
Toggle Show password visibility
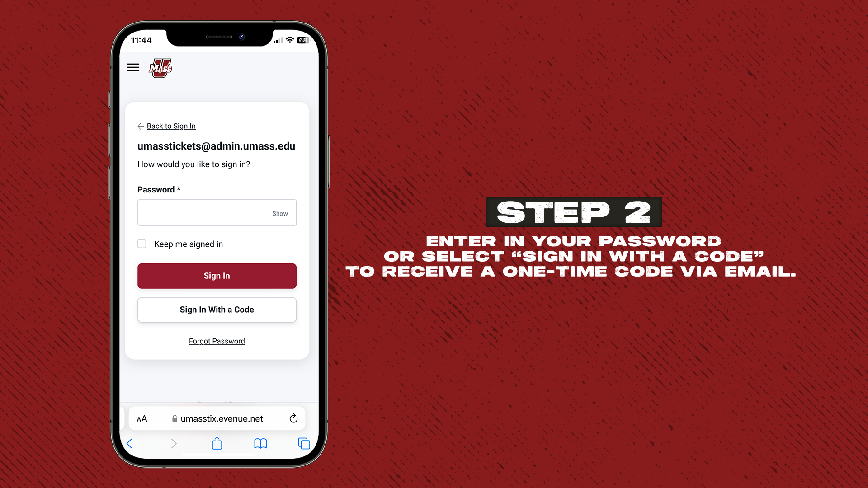point(279,213)
